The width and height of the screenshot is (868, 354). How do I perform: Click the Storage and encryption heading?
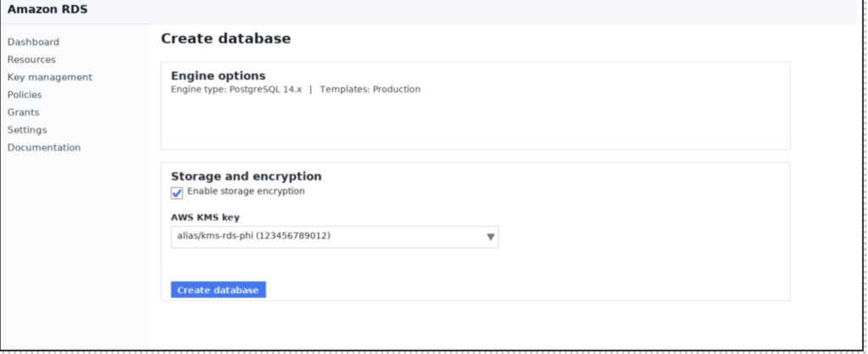(x=247, y=176)
